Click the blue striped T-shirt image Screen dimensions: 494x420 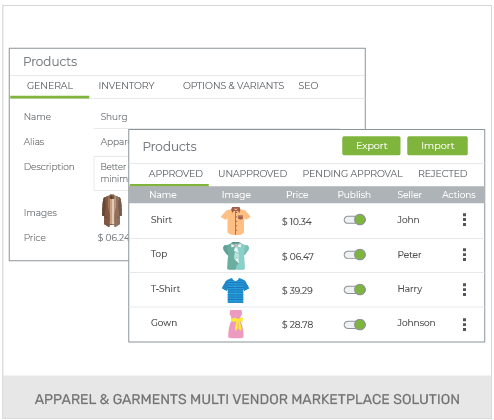[x=236, y=290]
